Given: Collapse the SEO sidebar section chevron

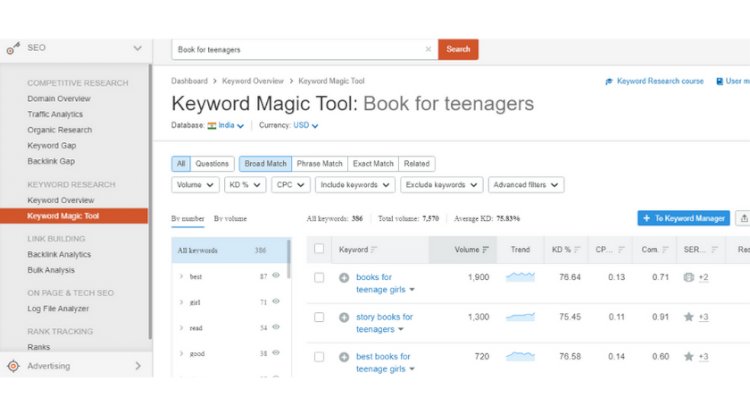Looking at the screenshot, I should tap(138, 48).
